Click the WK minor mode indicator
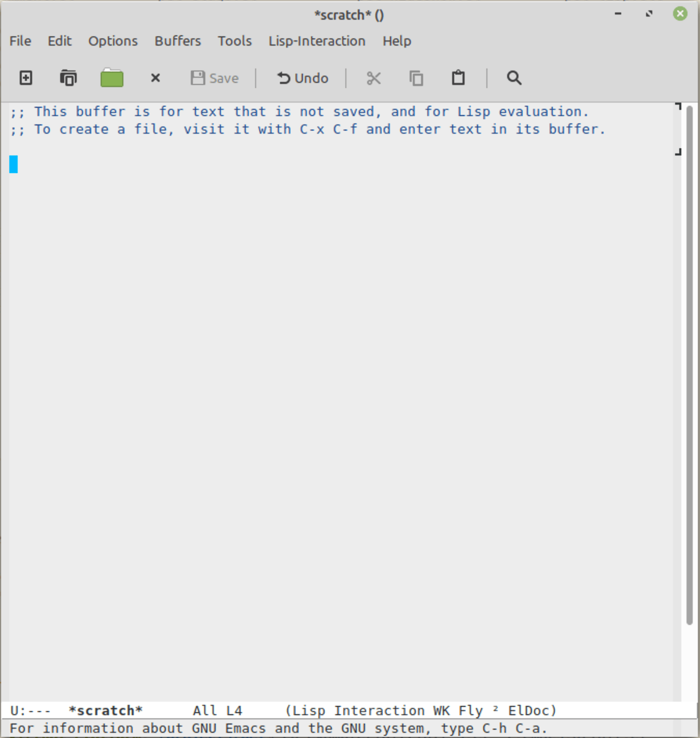Screen dimensions: 700x738 (x=441, y=711)
